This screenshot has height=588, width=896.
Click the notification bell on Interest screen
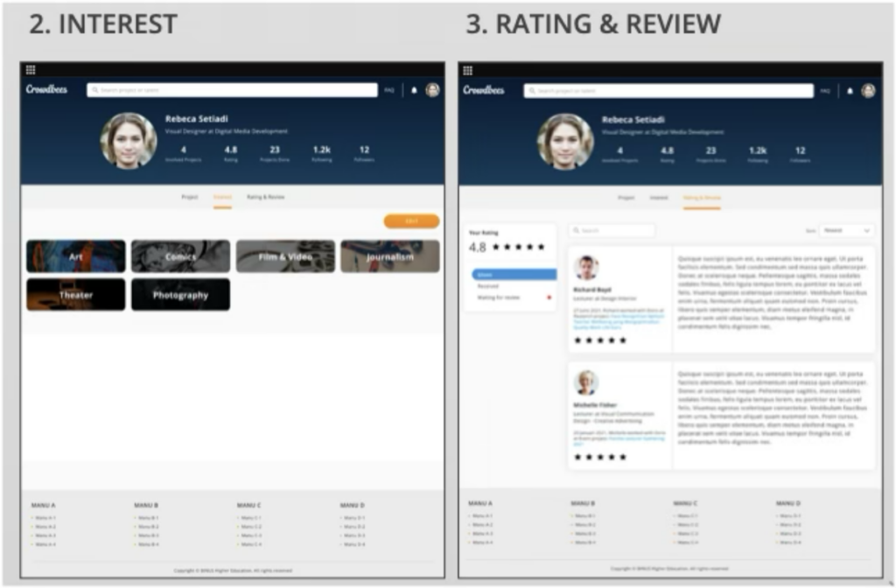coord(414,90)
